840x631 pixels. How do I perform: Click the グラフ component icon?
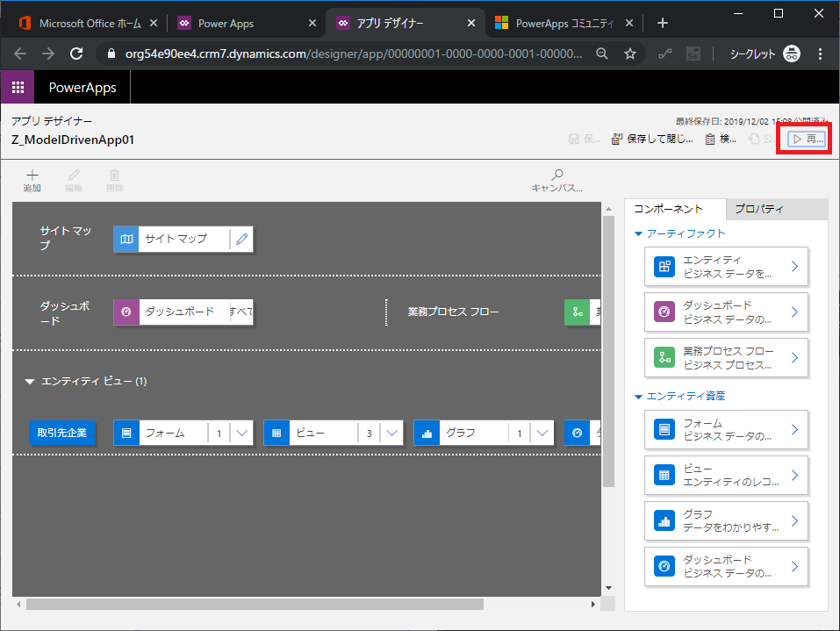click(x=664, y=520)
